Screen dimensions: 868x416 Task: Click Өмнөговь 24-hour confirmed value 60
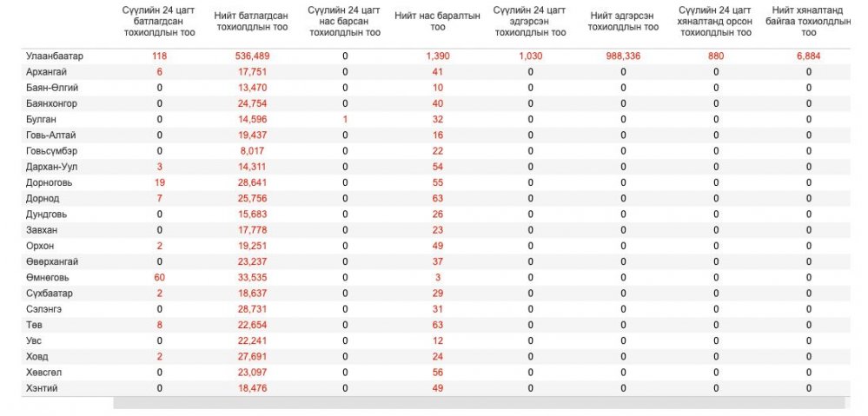pos(159,278)
